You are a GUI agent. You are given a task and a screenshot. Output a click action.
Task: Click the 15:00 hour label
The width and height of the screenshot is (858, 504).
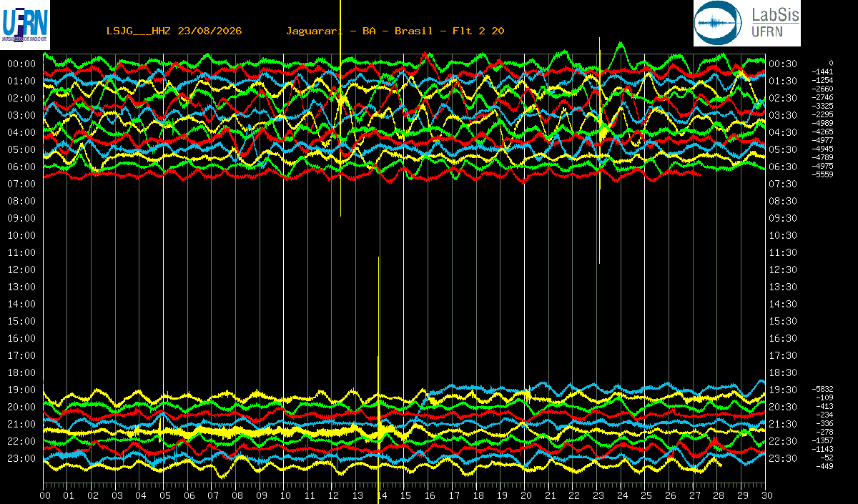[x=21, y=321]
